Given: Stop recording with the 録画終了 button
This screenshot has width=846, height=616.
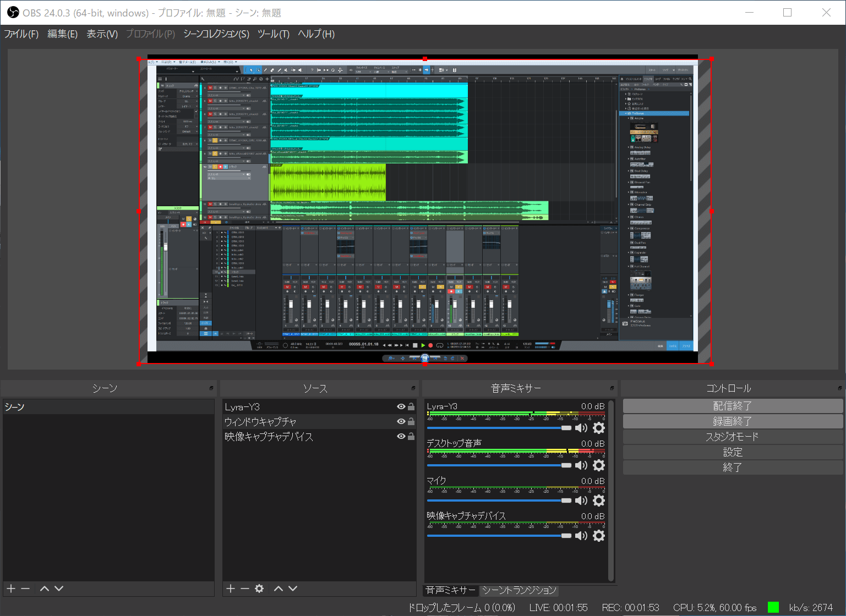Looking at the screenshot, I should pos(733,421).
